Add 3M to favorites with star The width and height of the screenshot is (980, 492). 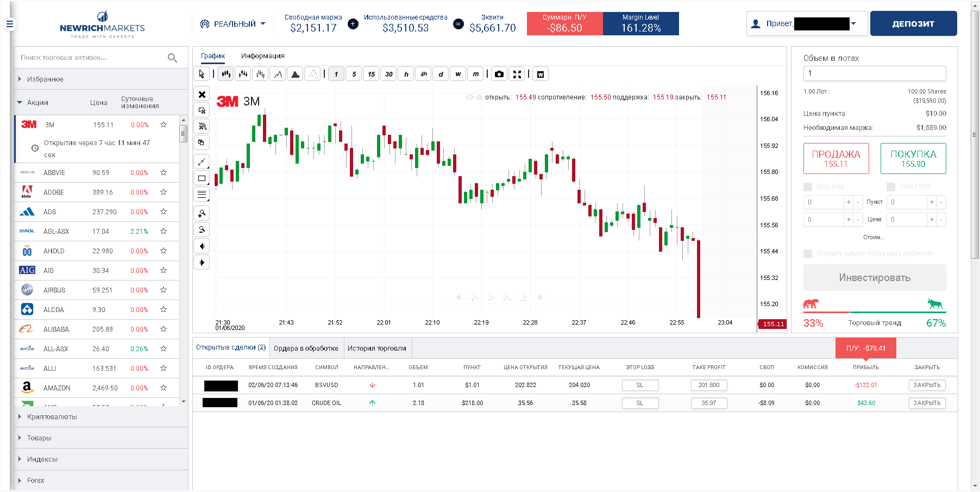tap(164, 124)
